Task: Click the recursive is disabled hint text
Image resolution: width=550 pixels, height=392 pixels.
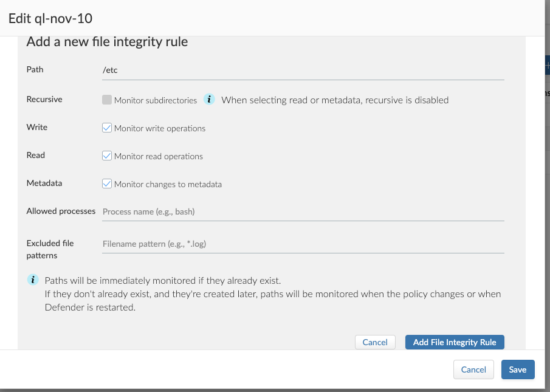Action: (335, 100)
